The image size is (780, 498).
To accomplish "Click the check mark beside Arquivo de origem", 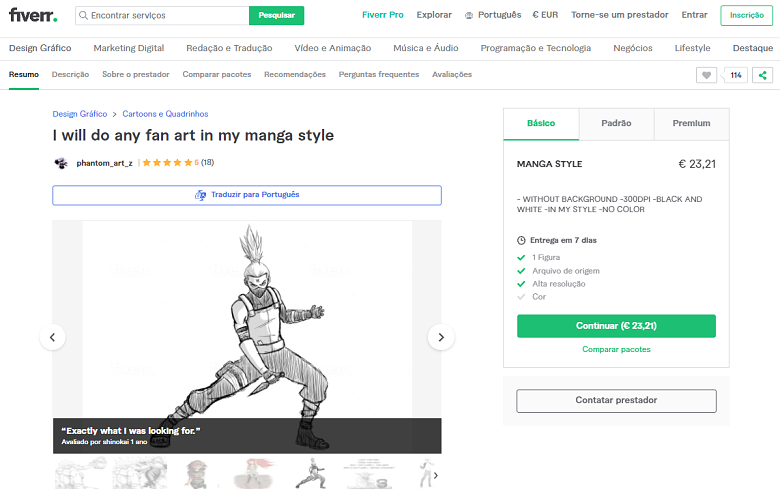I will [x=521, y=271].
